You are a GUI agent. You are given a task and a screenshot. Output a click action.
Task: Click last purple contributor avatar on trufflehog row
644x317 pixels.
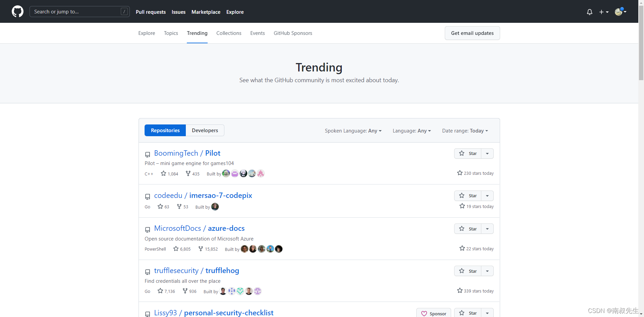[x=258, y=291]
